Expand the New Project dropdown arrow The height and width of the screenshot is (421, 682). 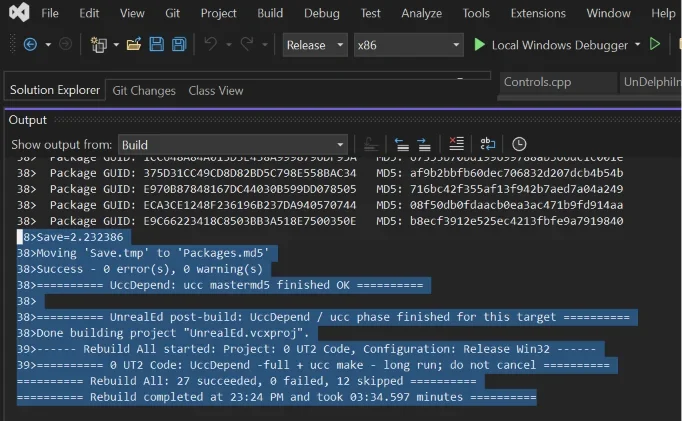coord(116,44)
